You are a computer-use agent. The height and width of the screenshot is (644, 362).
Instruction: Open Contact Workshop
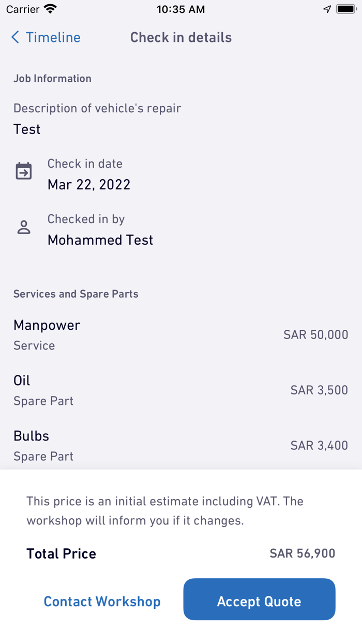coord(102,601)
